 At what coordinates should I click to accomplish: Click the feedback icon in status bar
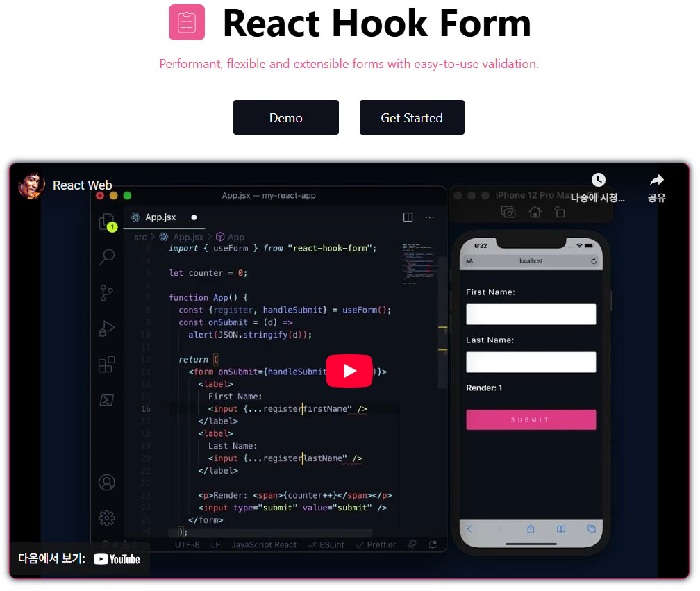(x=412, y=545)
